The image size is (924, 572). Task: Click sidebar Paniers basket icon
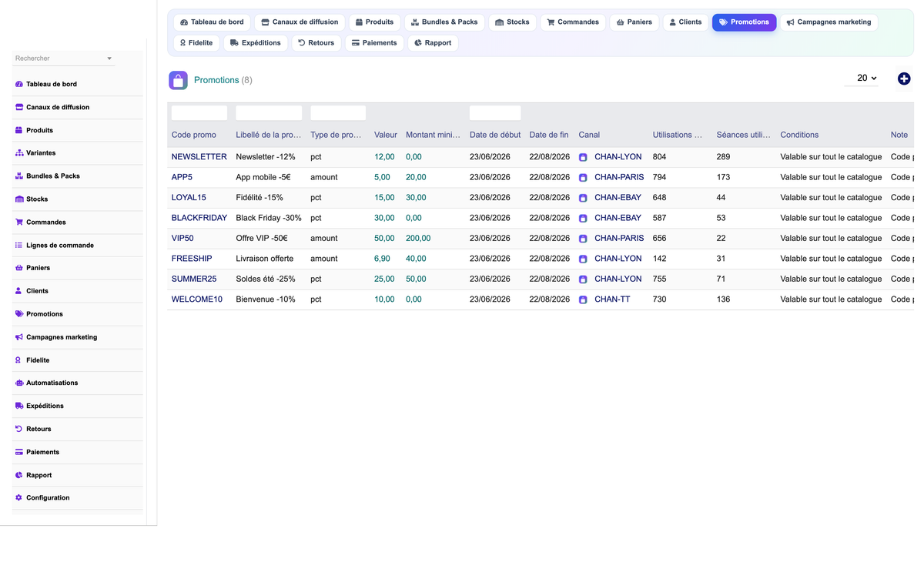pos(19,268)
